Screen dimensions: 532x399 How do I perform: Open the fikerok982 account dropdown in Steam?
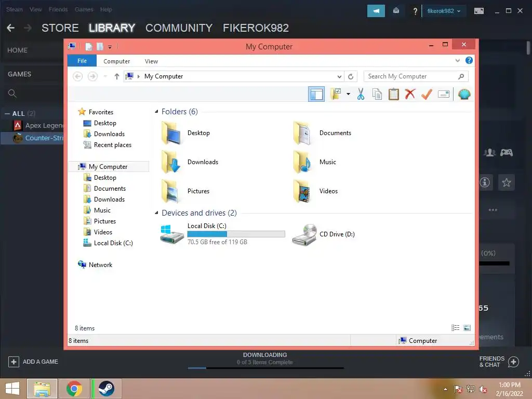click(444, 11)
